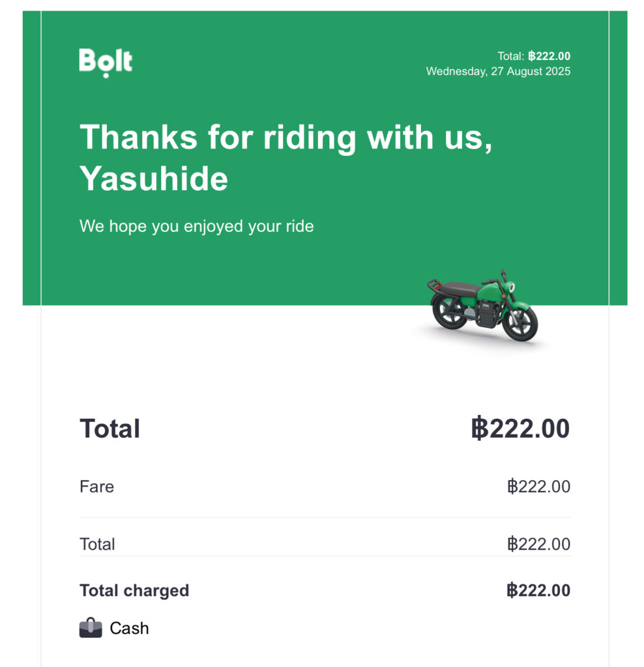Click 'We hope you enjoyed your ride' text
The width and height of the screenshot is (644, 667).
(x=197, y=226)
